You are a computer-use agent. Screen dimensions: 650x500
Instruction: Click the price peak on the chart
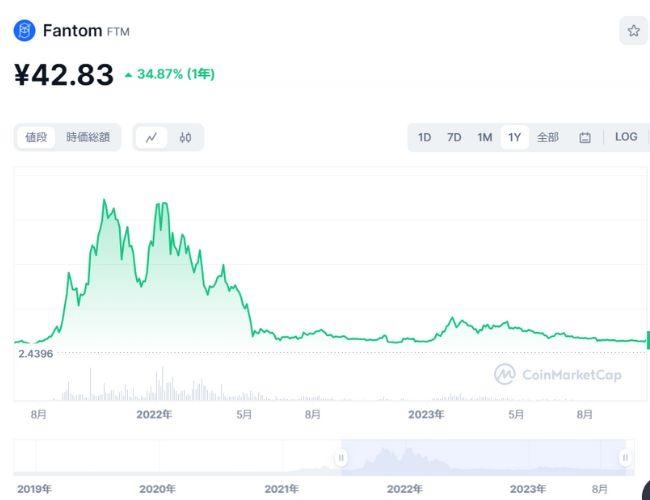[104, 200]
